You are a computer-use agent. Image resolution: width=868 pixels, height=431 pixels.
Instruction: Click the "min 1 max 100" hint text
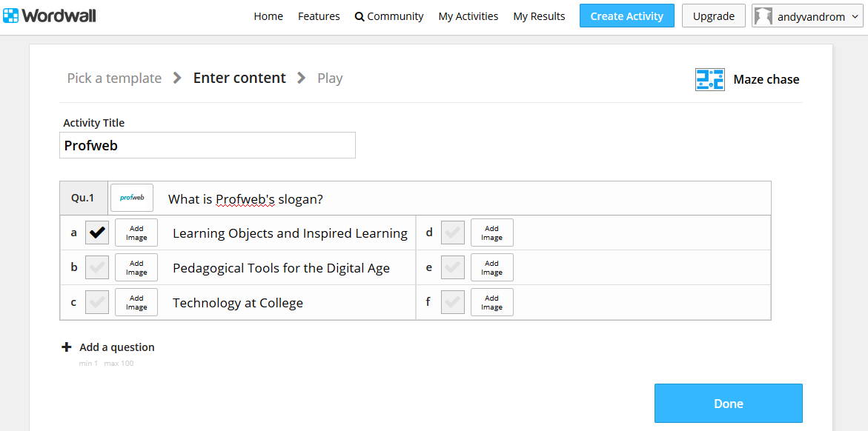click(106, 364)
